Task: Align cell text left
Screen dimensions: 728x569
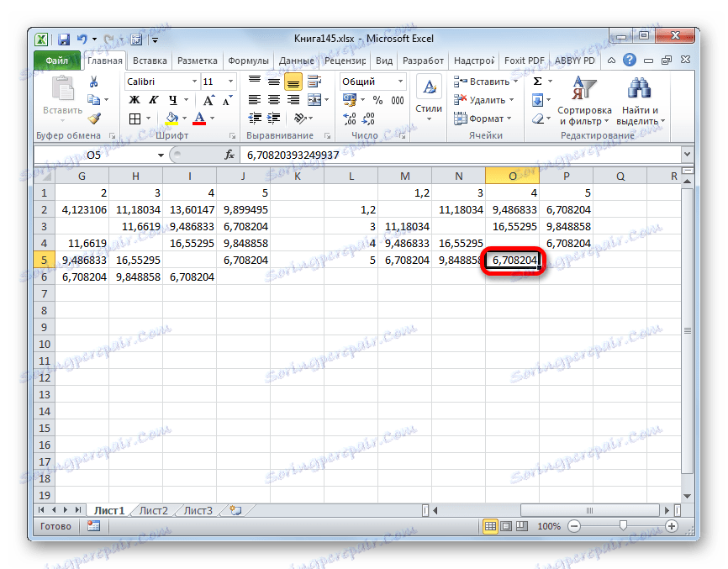Action: tap(255, 100)
